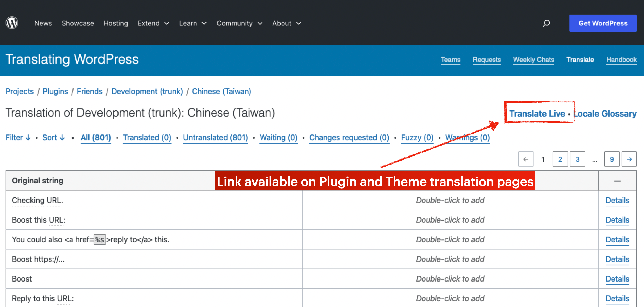Click the Get WordPress button
Screen dimensions: 644x307
pos(603,23)
